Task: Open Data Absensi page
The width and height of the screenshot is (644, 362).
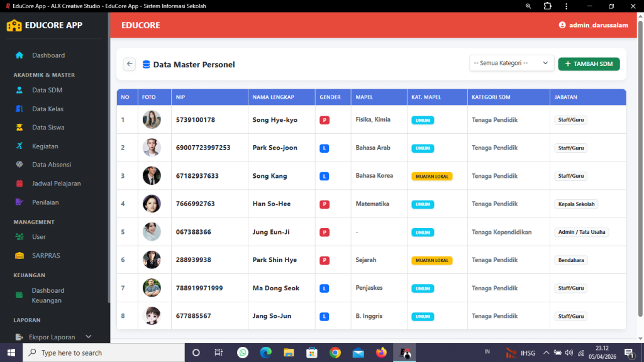Action: pos(52,165)
